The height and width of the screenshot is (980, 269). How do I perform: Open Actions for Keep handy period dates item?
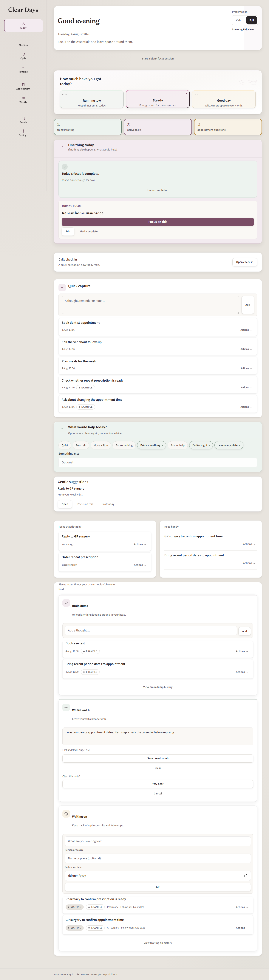pos(249,563)
